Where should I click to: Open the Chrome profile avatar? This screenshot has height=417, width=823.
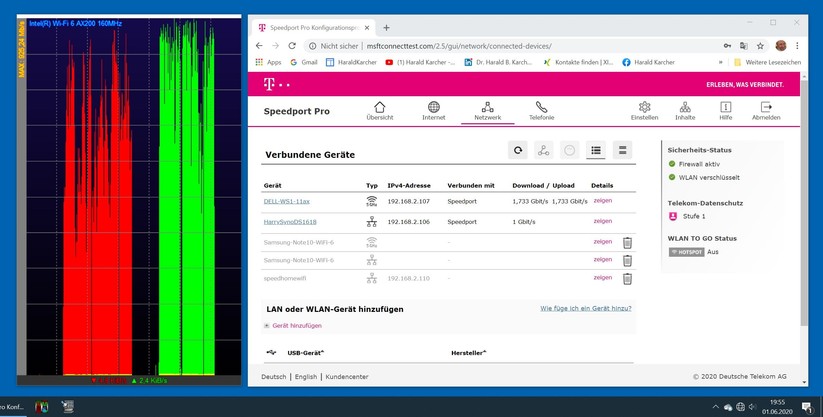781,46
